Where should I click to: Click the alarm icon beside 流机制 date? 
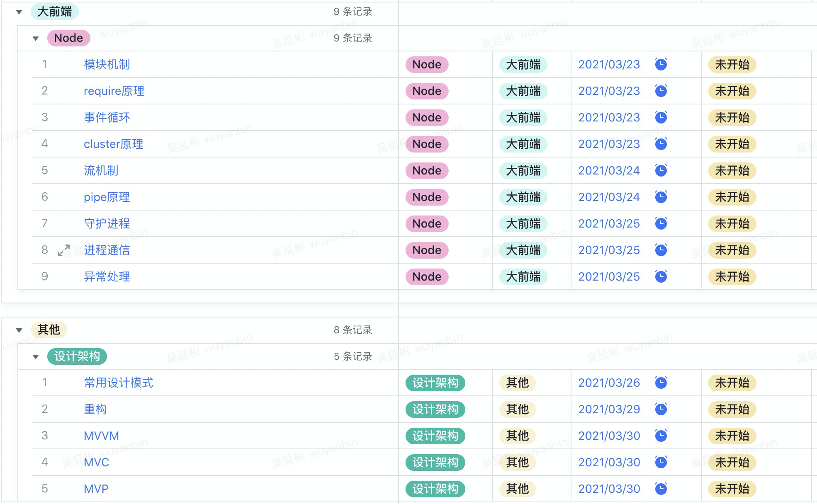[x=661, y=170]
